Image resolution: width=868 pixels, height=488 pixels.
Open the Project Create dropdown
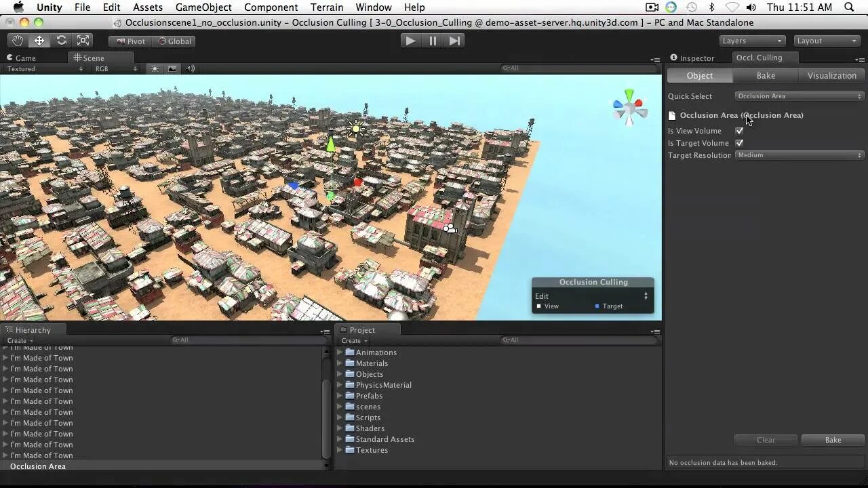coord(353,341)
